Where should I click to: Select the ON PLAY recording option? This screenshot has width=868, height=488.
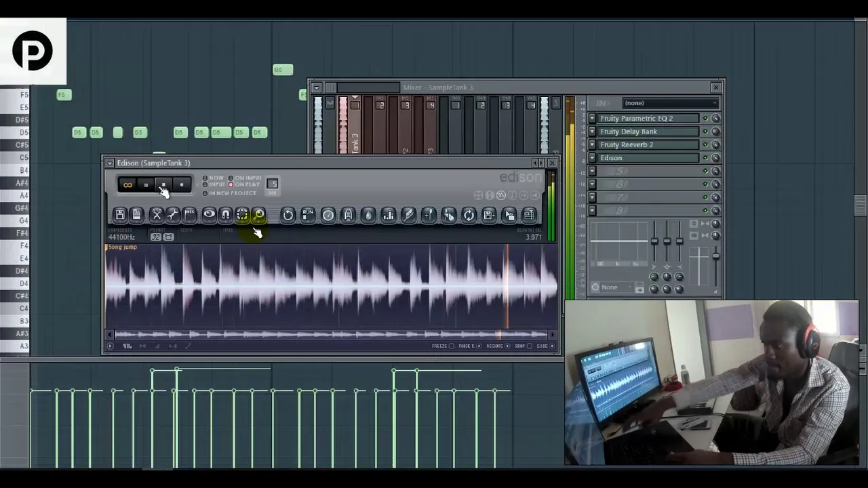coord(244,184)
